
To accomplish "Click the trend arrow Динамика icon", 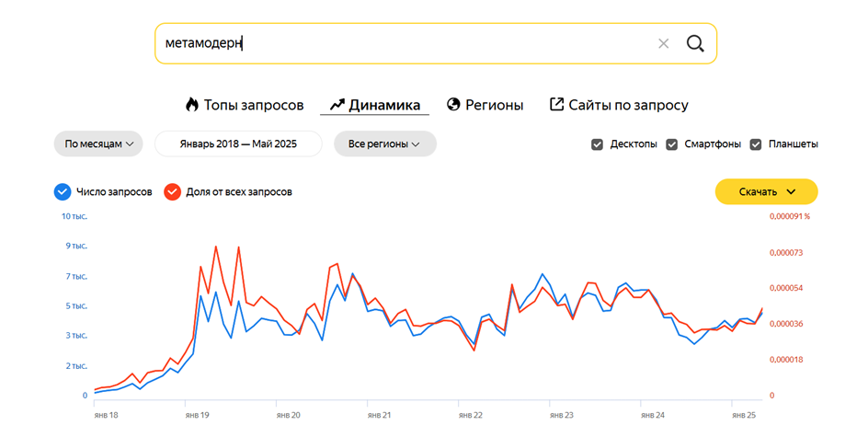I will [x=337, y=105].
